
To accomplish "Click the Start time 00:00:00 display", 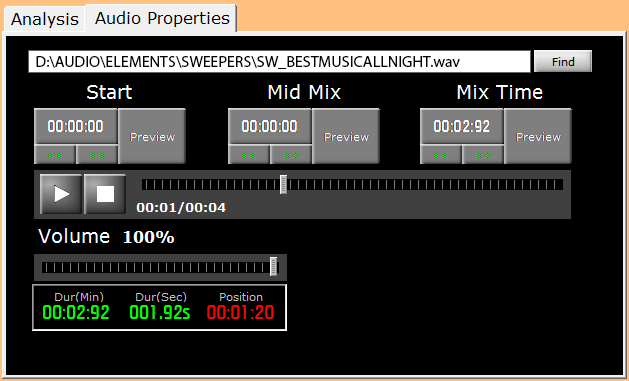I will (x=76, y=126).
